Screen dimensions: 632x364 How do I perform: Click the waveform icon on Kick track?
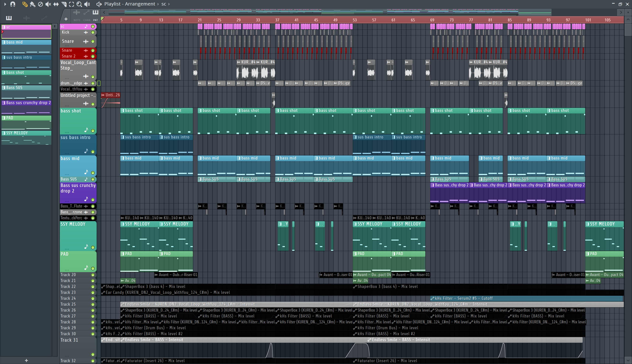point(86,32)
